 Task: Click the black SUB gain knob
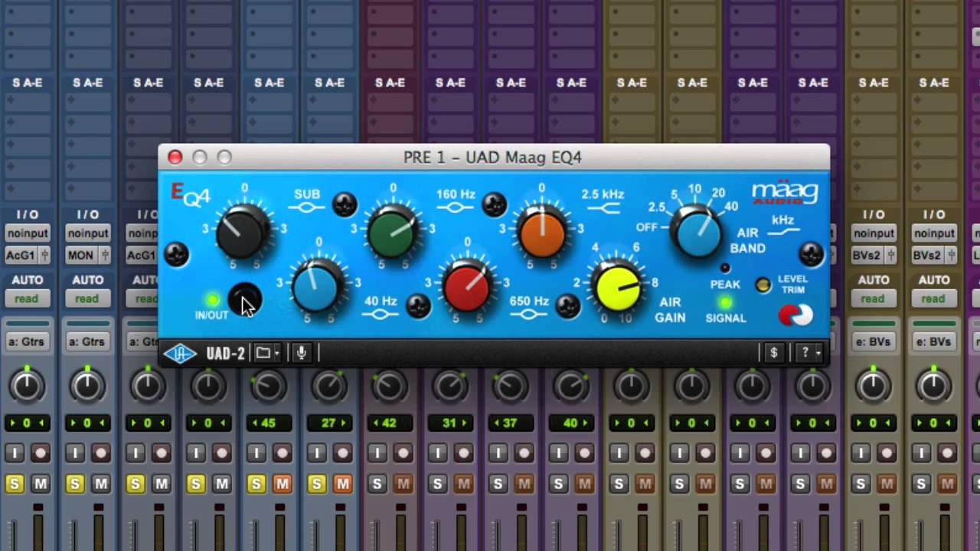(243, 233)
